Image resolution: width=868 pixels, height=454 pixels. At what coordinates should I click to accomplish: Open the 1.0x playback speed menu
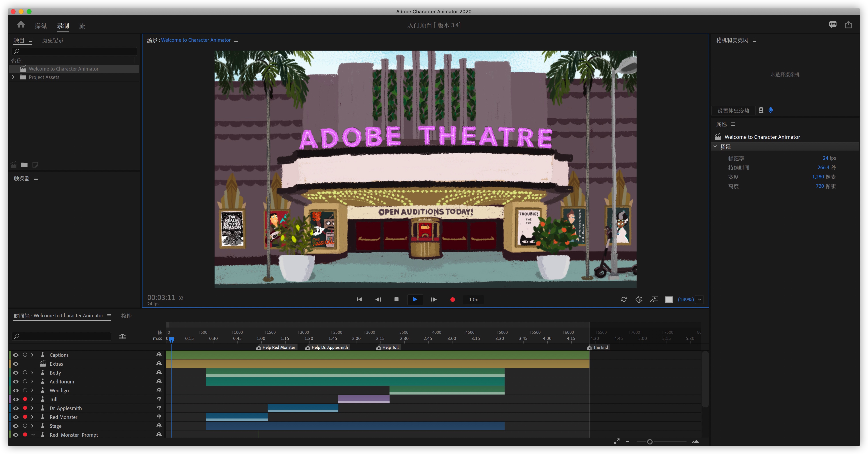473,300
